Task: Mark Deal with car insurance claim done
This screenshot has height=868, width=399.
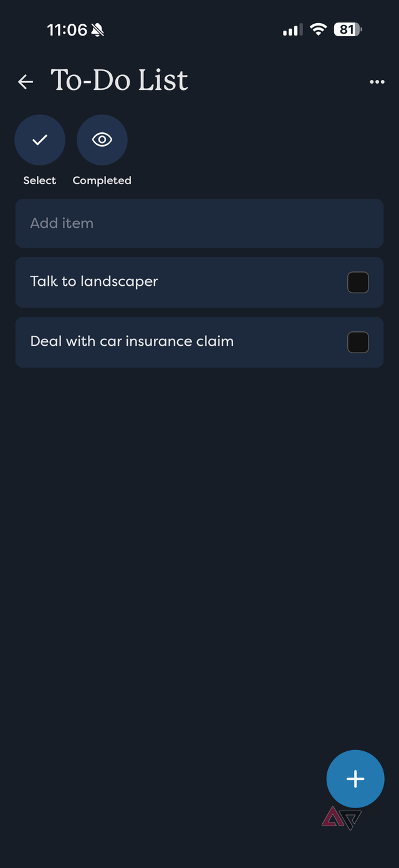Action: (x=358, y=342)
